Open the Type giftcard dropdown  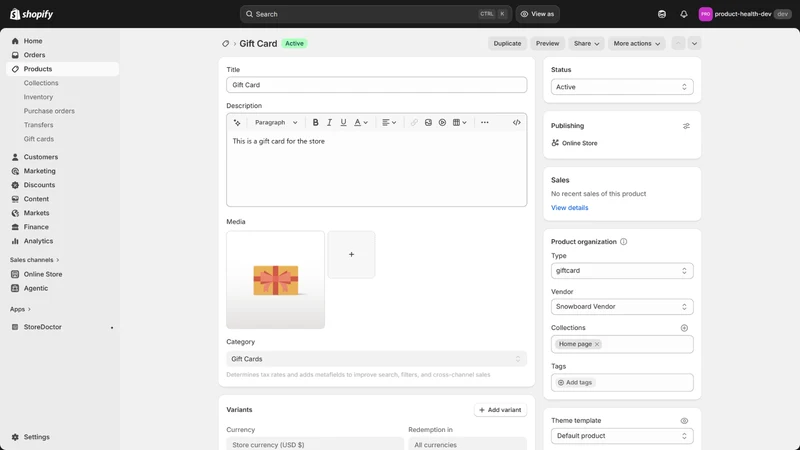(x=622, y=270)
